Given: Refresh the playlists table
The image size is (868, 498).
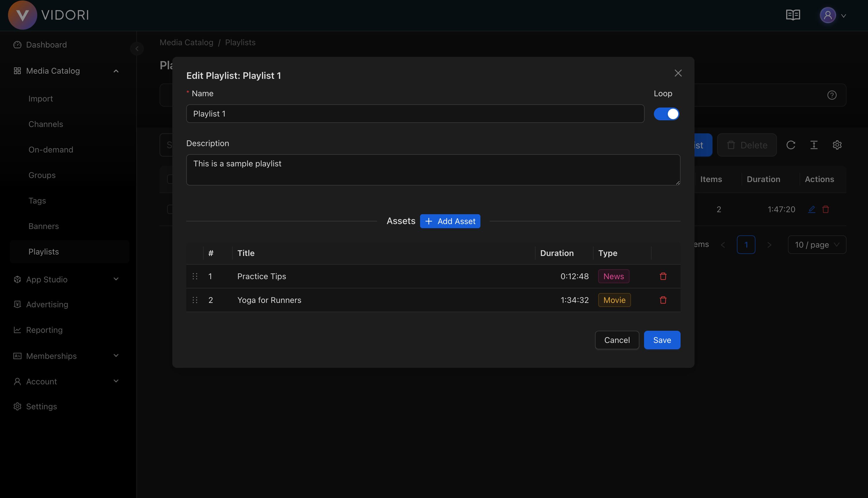Looking at the screenshot, I should pyautogui.click(x=791, y=145).
